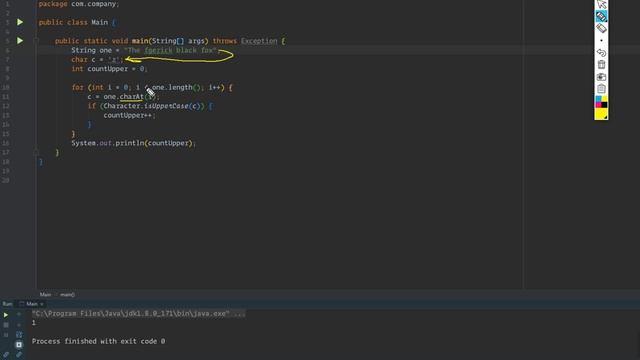Screen dimensions: 640x360
Task: Click main() in the breadcrumb bar
Action: tap(67, 294)
